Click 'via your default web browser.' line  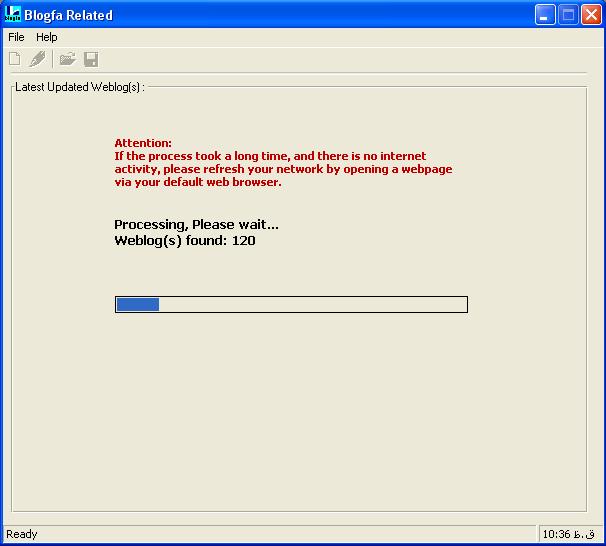point(198,182)
